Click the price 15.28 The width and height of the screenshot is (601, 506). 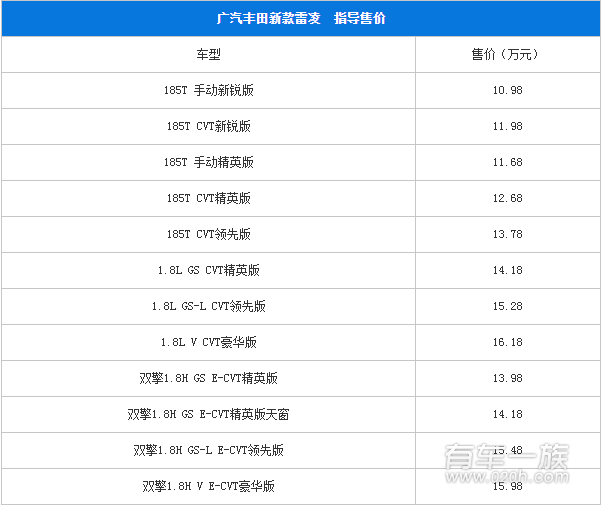coord(507,306)
